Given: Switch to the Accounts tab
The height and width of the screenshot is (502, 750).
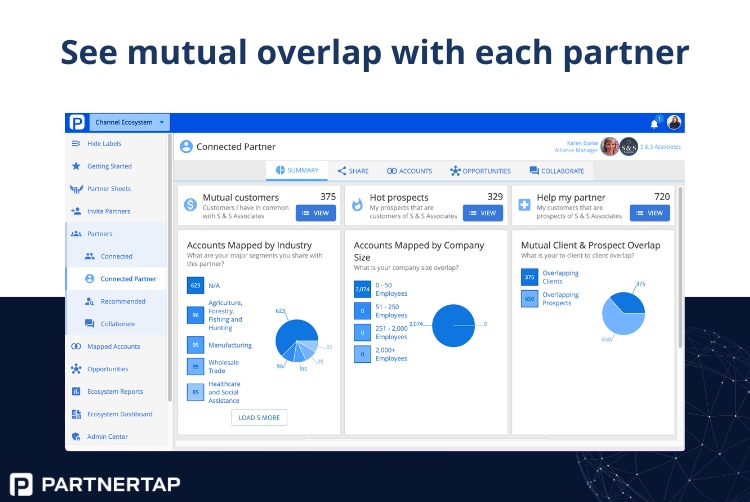Looking at the screenshot, I should pos(409,171).
